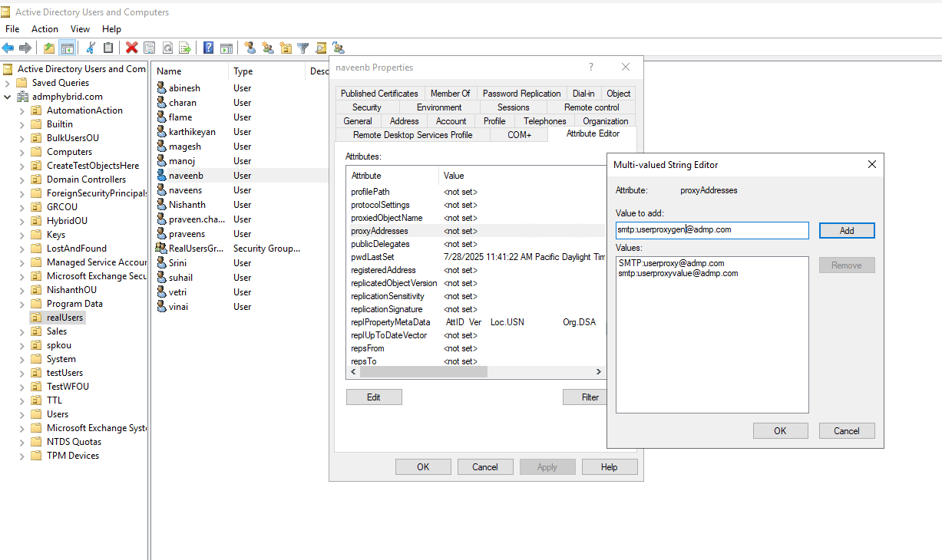This screenshot has height=560, width=942.
Task: Toggle the Show/Hide Console Tree toolbar icon
Action: pos(68,48)
